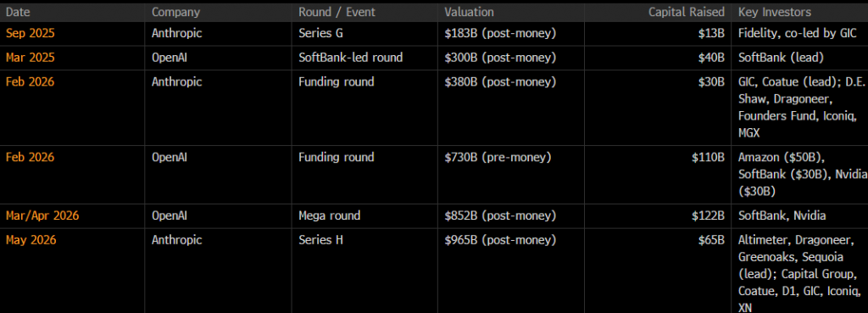Select the $730B (pre-money) valuation cell
Screen dimensions: 868x313
point(498,157)
